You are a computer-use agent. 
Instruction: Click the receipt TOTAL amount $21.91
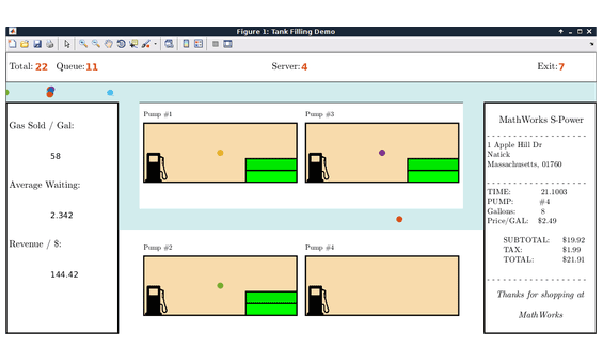[x=573, y=260]
